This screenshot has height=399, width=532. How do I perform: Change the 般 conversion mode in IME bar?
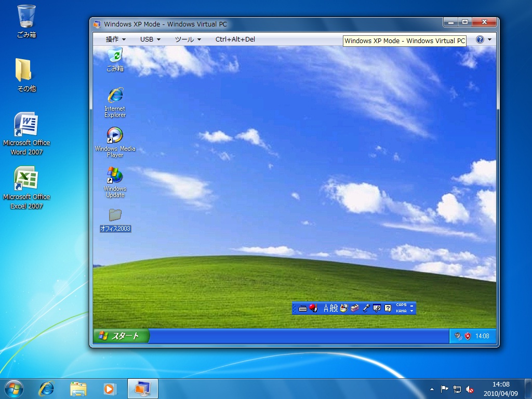pos(334,308)
